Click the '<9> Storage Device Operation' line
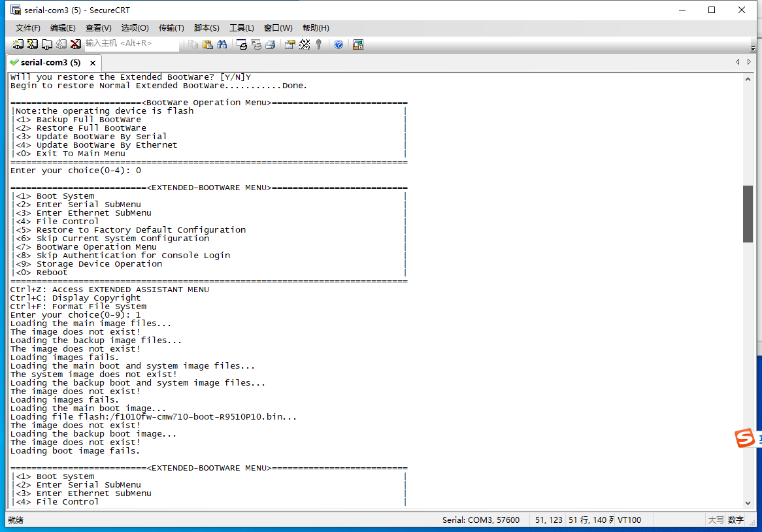Viewport: 762px width, 532px height. pos(89,264)
